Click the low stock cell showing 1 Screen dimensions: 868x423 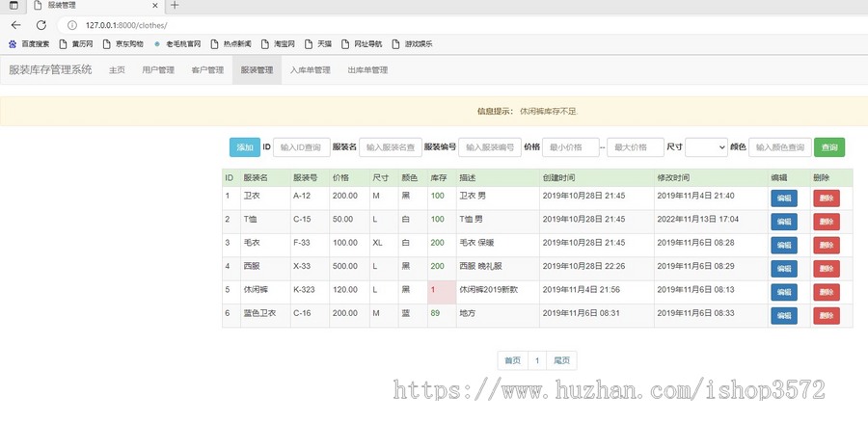tap(442, 292)
